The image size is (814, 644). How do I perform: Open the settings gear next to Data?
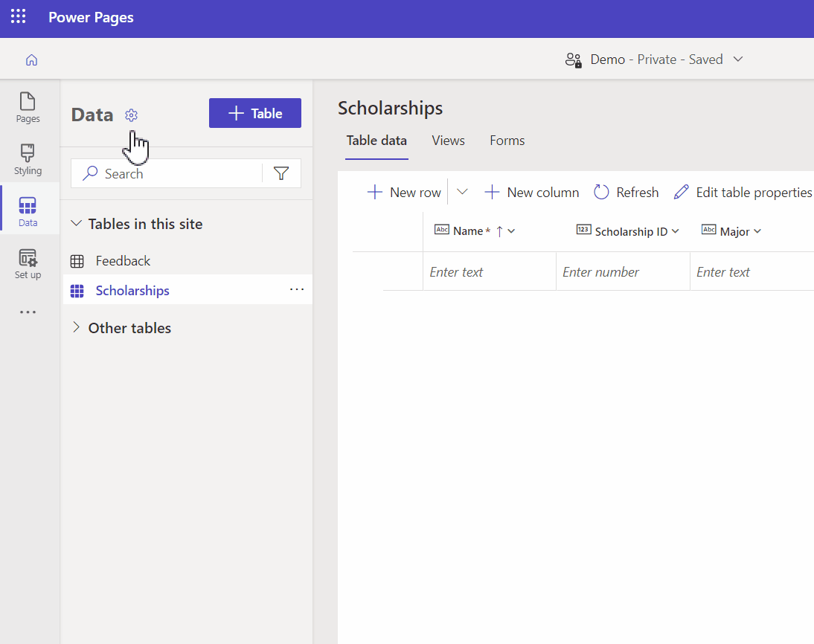[131, 115]
